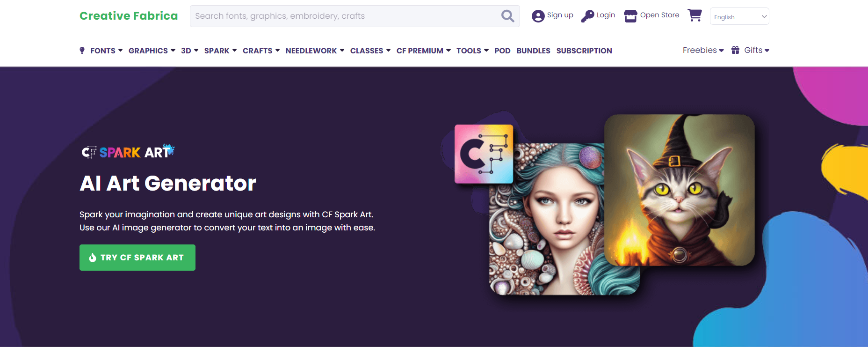Expand the GRAPHICS dropdown arrow
The image size is (868, 347).
coord(173,50)
